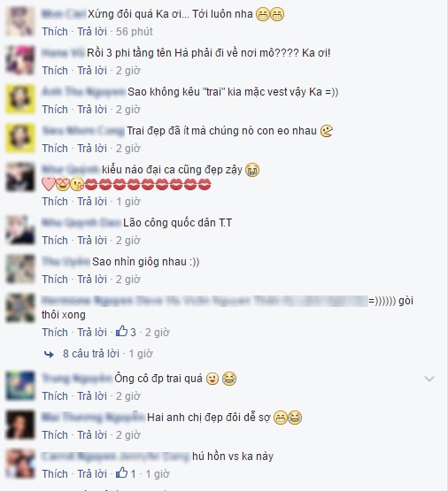Reply to the Xứng đôi quá Ka ơi comment
This screenshot has width=448, height=491.
click(92, 32)
